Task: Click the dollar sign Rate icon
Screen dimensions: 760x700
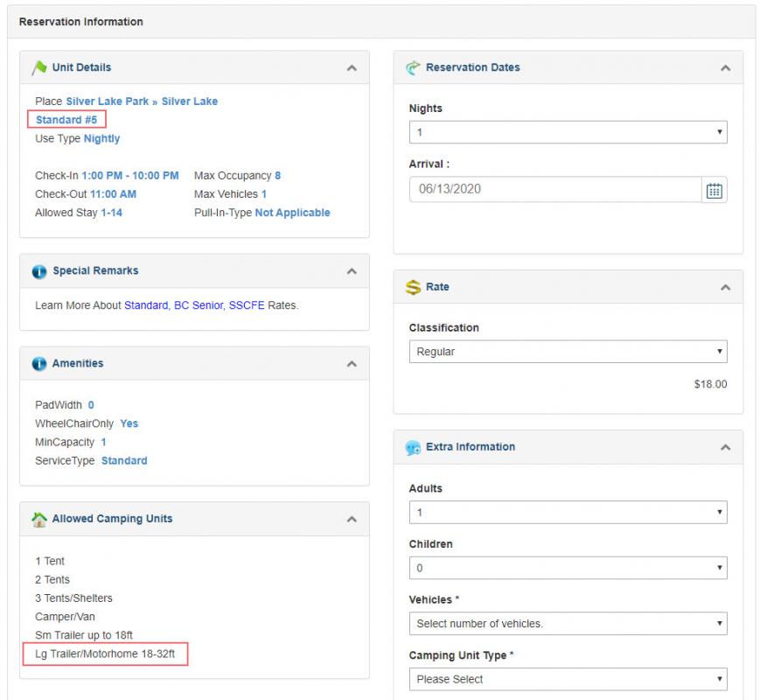Action: pos(413,287)
